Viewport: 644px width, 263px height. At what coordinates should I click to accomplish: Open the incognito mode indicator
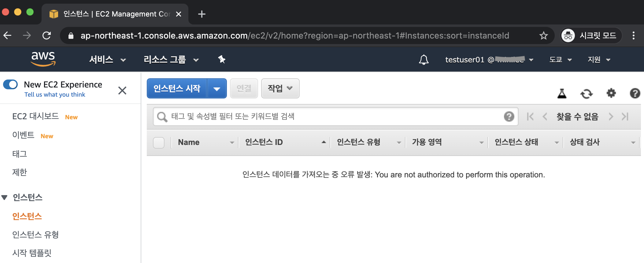click(591, 35)
